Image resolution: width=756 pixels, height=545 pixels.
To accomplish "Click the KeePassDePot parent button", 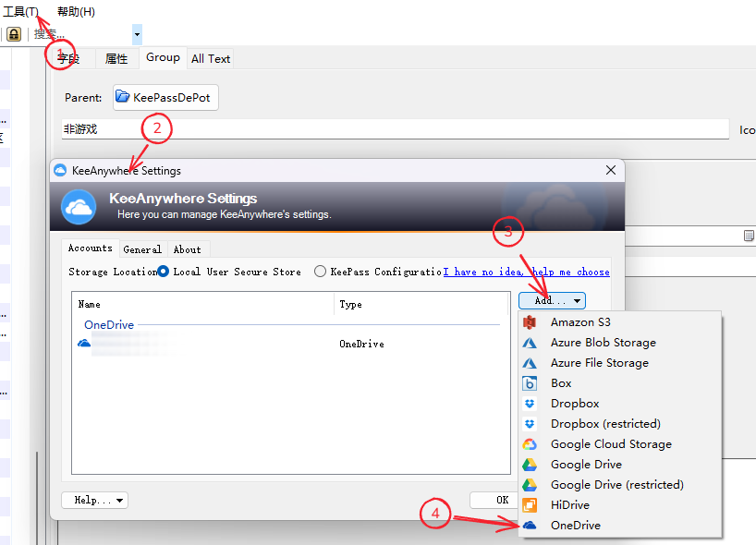I will 165,97.
